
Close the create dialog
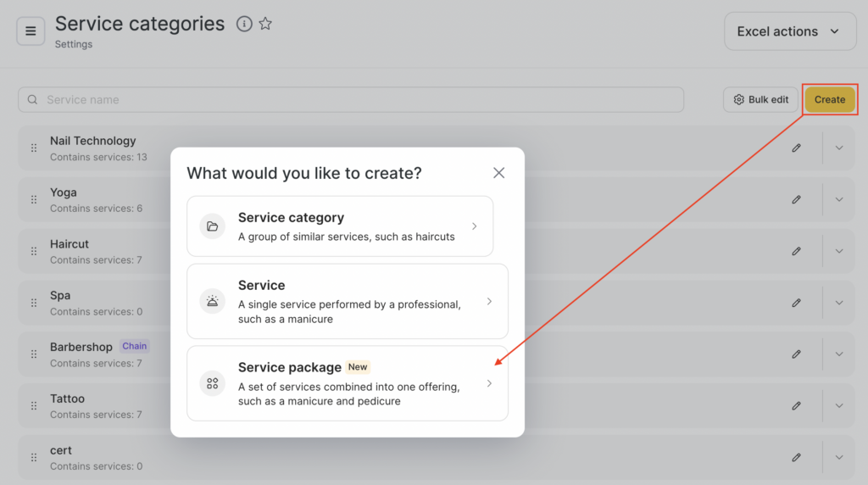point(498,173)
